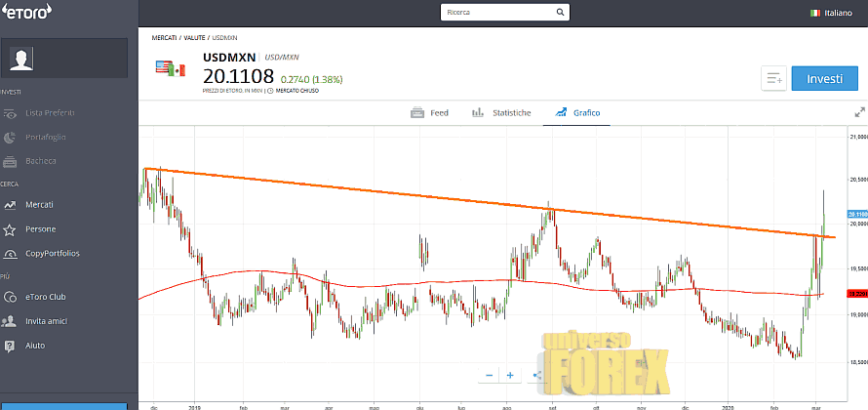Click Invita amici icon
The width and height of the screenshot is (868, 410).
tap(10, 321)
